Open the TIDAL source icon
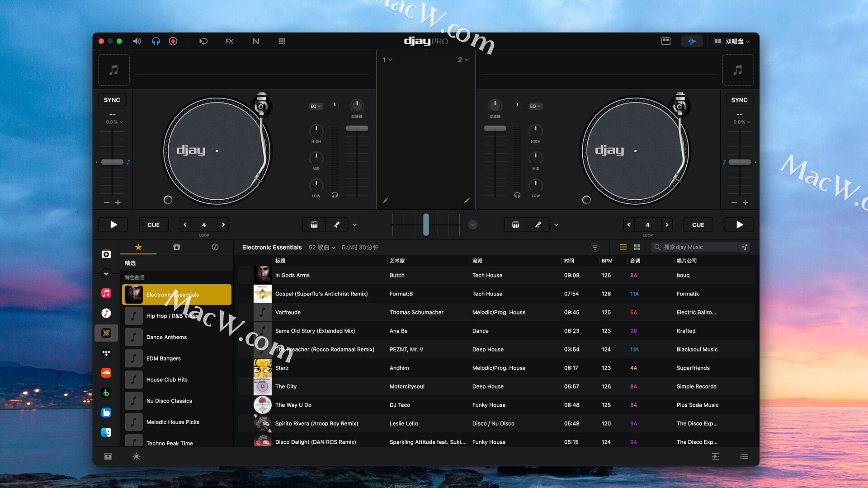Viewport: 868px width, 488px height. pos(106,353)
